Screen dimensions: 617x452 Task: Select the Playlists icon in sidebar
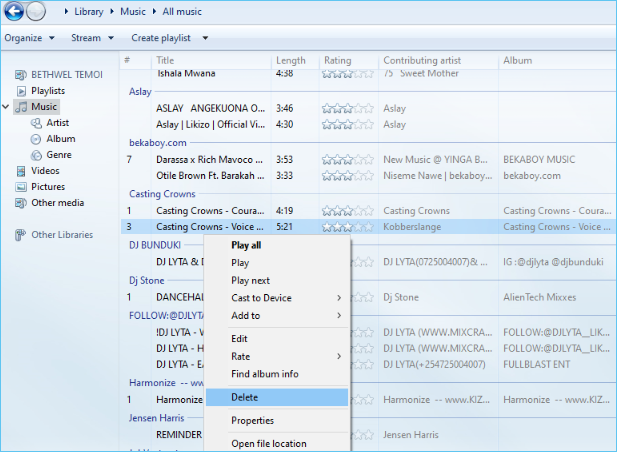click(23, 91)
